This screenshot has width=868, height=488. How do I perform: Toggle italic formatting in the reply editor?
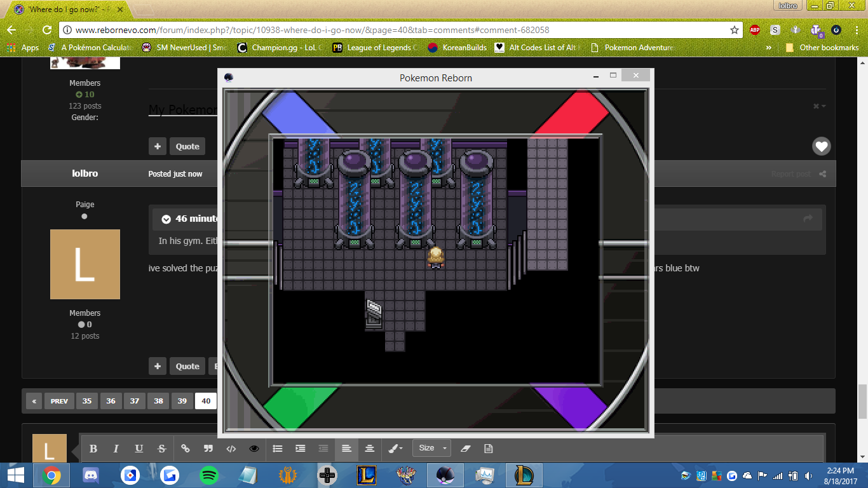click(116, 449)
